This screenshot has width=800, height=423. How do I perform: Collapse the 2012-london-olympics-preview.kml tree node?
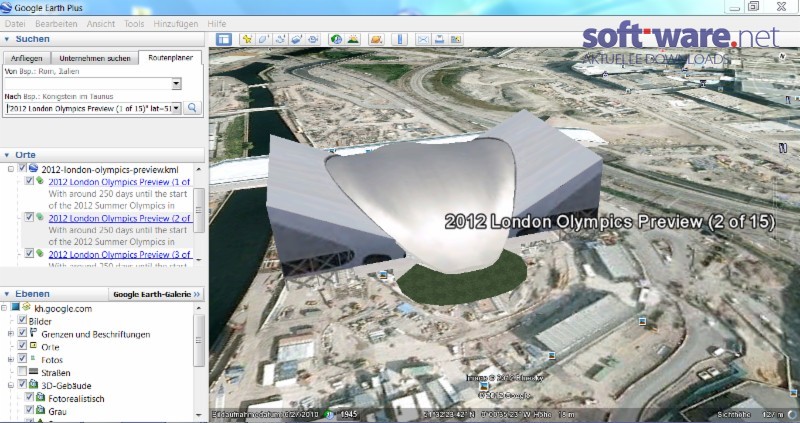[x=11, y=168]
